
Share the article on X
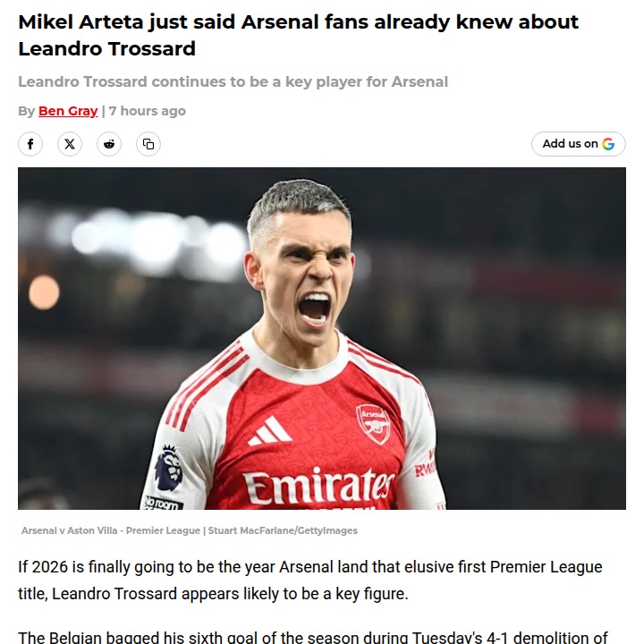tap(70, 144)
